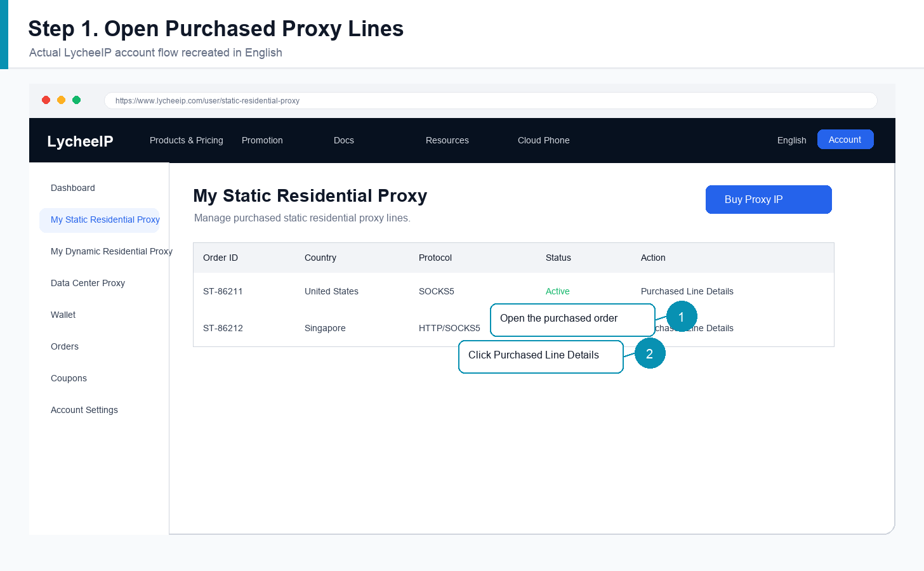This screenshot has width=924, height=571.
Task: Click the Protocol column header
Action: (x=435, y=258)
